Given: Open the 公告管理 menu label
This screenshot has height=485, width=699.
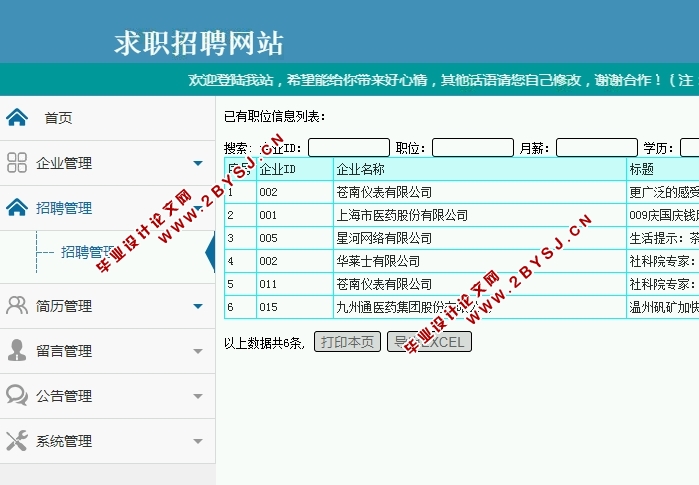Looking at the screenshot, I should click(x=64, y=396).
